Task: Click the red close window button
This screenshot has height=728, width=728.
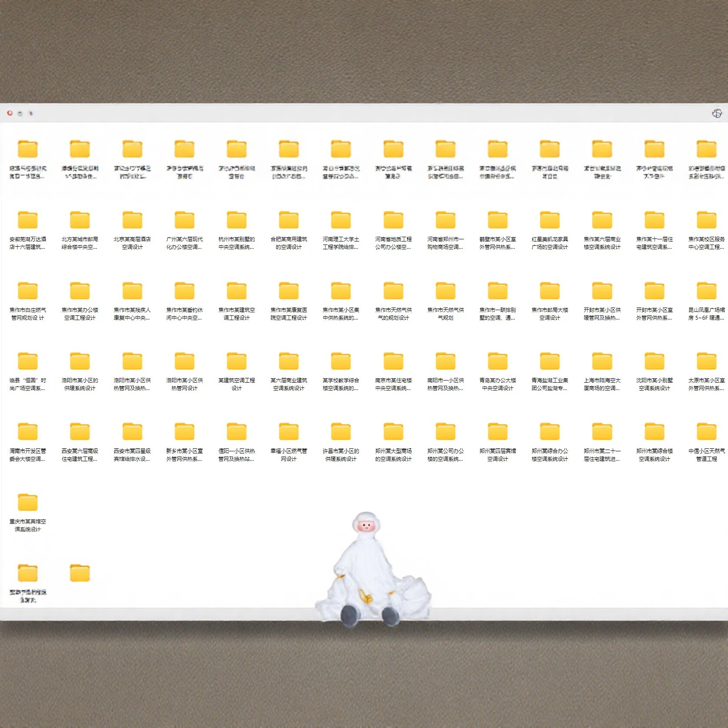Action: 10,113
